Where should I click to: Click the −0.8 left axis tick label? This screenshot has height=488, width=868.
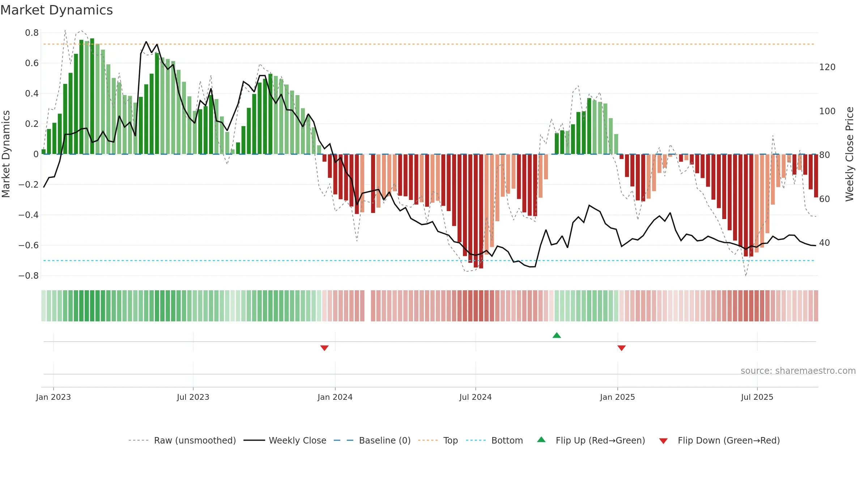[x=29, y=276]
